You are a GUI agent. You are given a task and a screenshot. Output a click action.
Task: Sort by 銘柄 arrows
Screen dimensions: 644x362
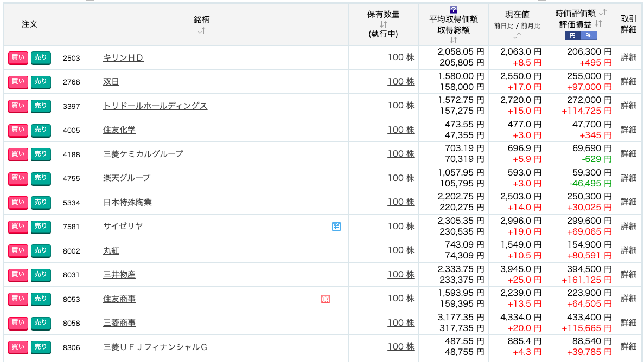[202, 30]
